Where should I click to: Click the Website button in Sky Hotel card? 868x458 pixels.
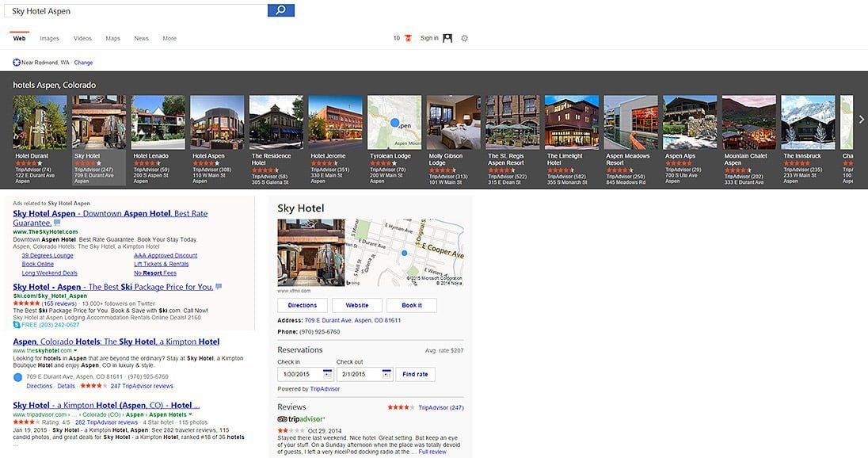tap(357, 305)
